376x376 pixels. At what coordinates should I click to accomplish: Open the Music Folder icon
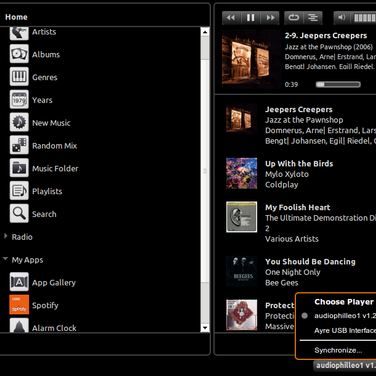19,168
